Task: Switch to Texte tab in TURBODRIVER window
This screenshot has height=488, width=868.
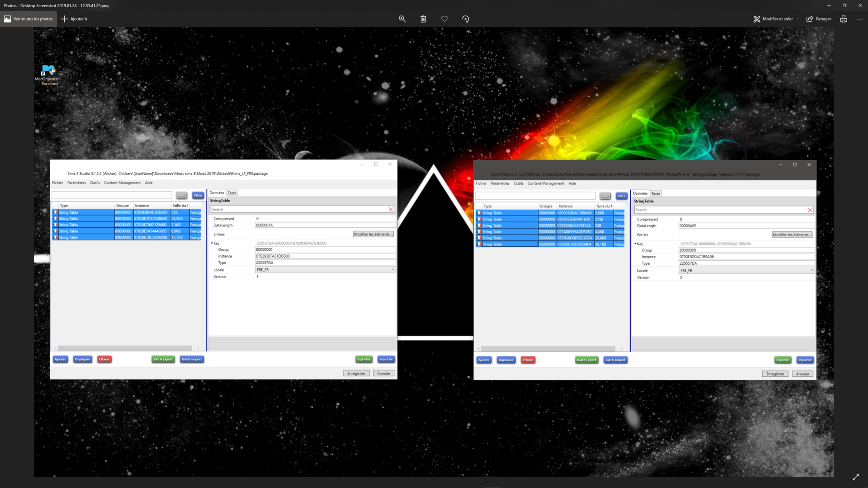Action: click(x=656, y=193)
